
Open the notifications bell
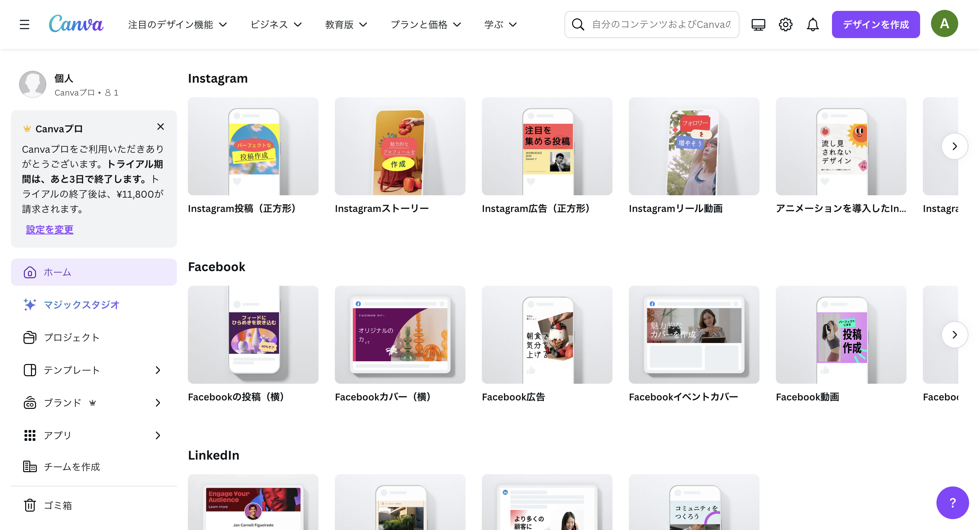(x=813, y=25)
